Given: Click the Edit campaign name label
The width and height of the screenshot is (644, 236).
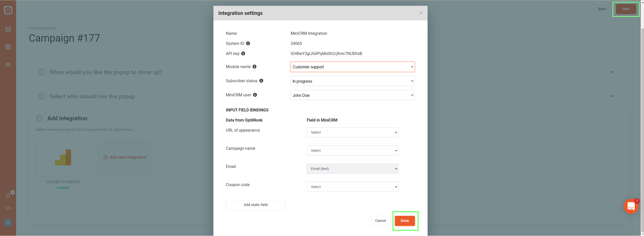Looking at the screenshot, I should coord(42,28).
